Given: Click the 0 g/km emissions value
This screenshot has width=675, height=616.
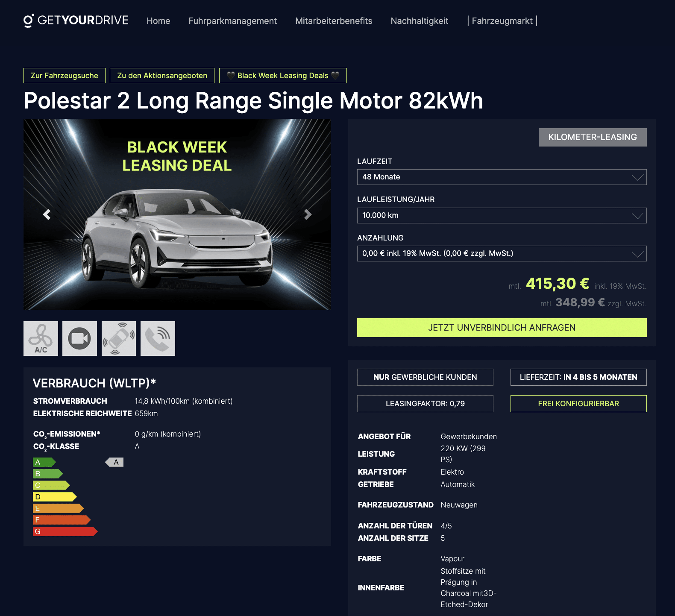Looking at the screenshot, I should pyautogui.click(x=167, y=434).
